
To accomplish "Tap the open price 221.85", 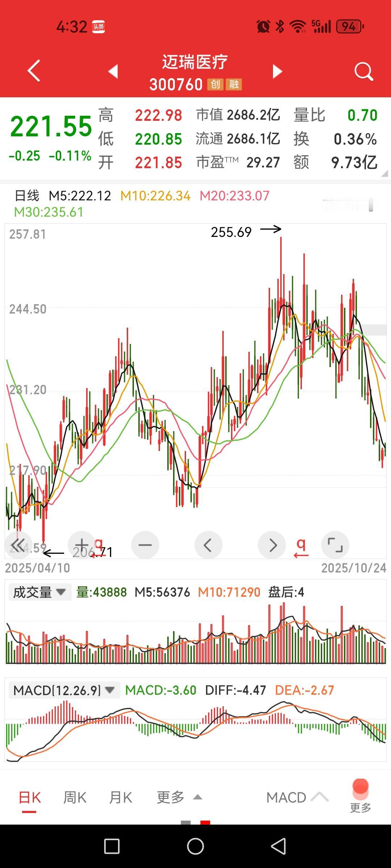I will point(159,163).
